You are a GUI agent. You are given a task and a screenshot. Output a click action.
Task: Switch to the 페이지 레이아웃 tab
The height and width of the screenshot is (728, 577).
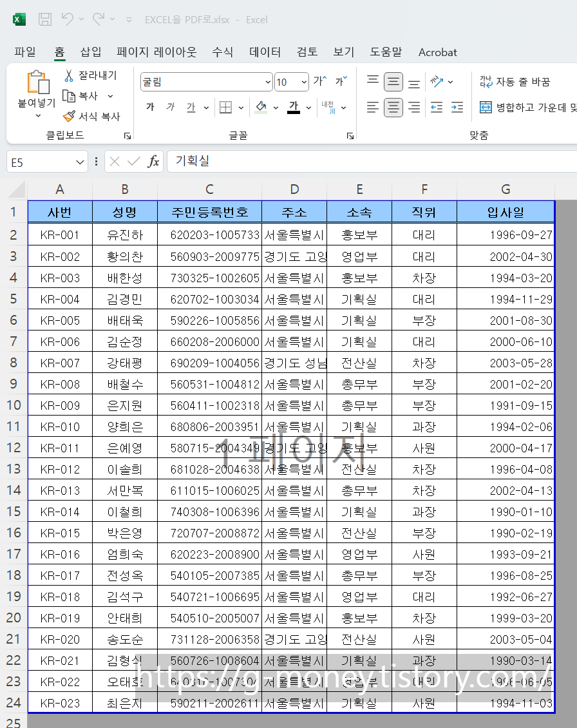pyautogui.click(x=156, y=52)
